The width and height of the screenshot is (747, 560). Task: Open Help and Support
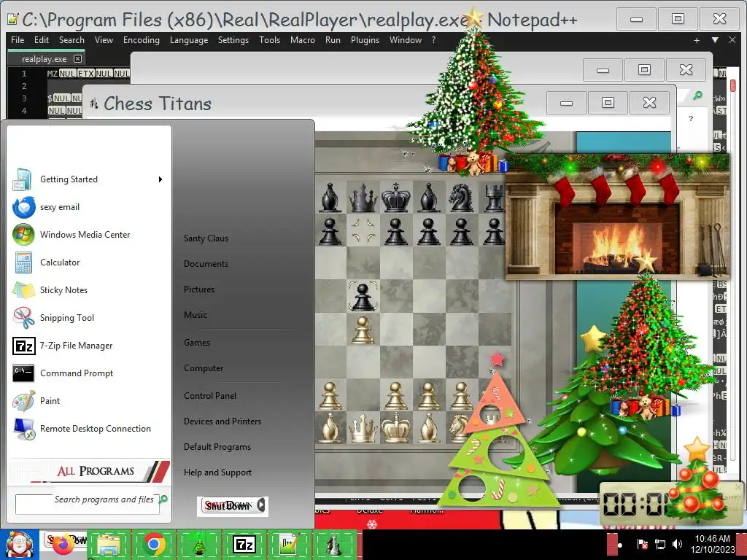[217, 472]
